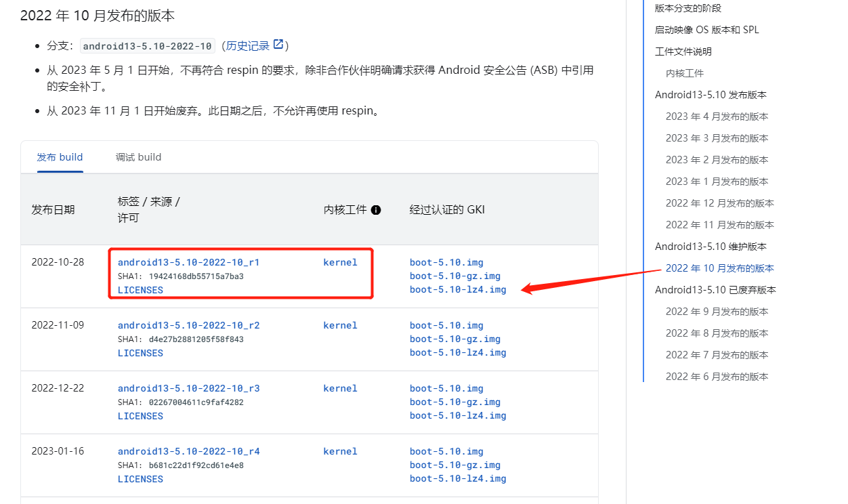This screenshot has height=504, width=848.
Task: Click the 2022-11-09 release date cell
Action: pos(58,325)
